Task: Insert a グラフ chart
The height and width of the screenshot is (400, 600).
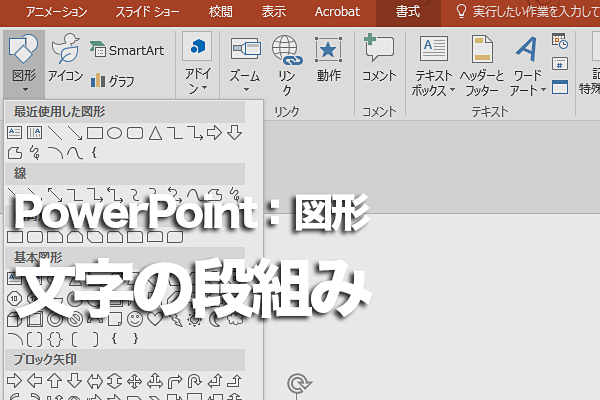Action: [x=112, y=81]
